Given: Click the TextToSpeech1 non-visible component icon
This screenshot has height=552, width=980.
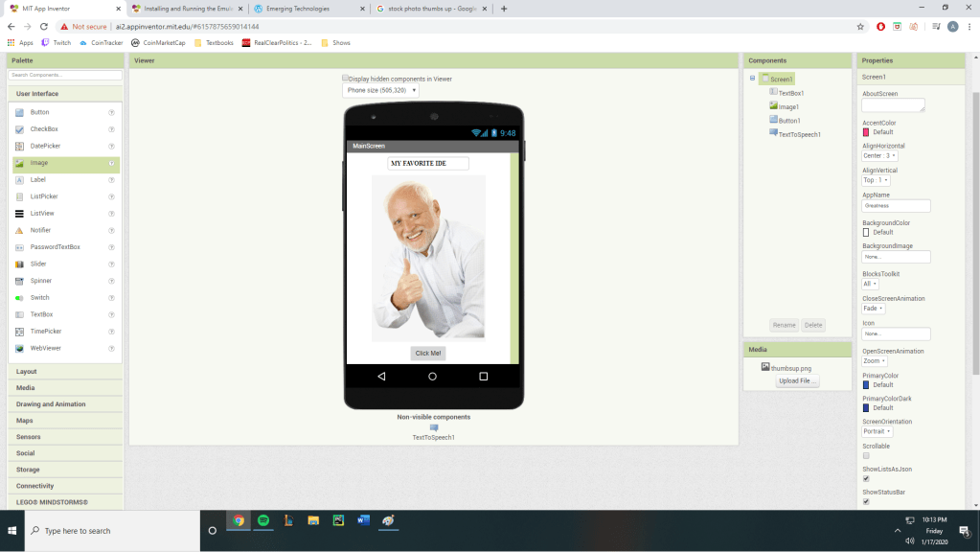Looking at the screenshot, I should [x=433, y=427].
